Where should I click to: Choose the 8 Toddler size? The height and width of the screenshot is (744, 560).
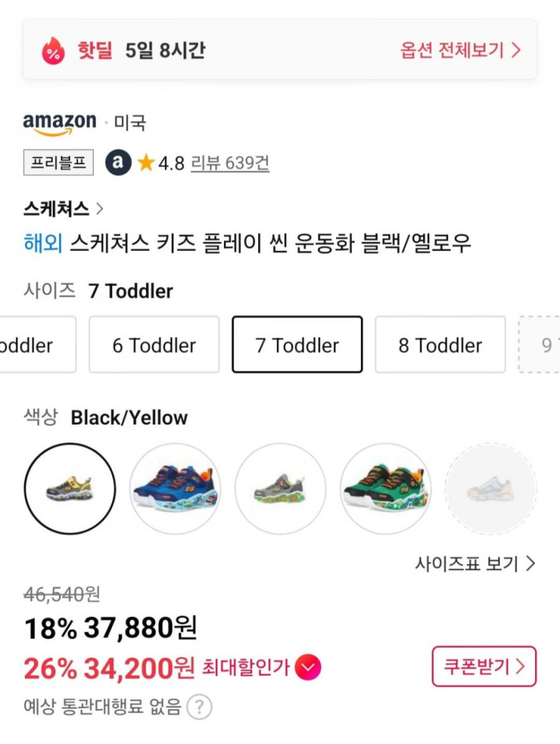(x=440, y=345)
